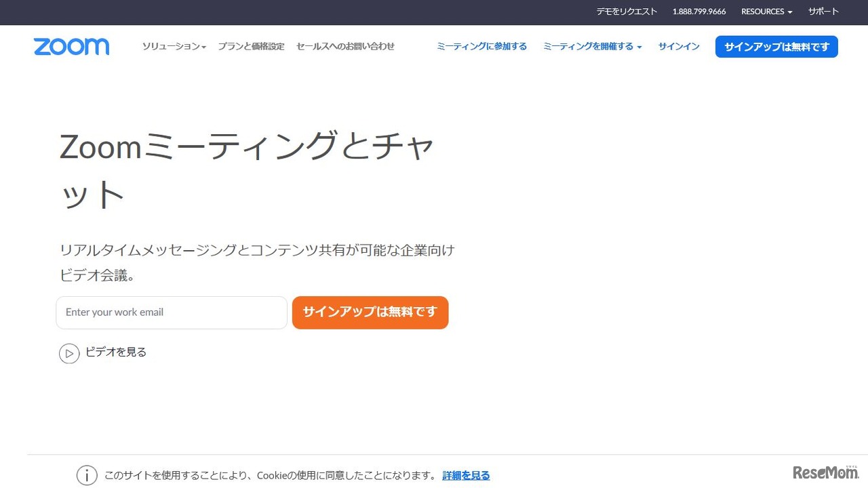The width and height of the screenshot is (868, 488).
Task: Open the ミーティングを開催する dropdown
Action: click(x=591, y=46)
